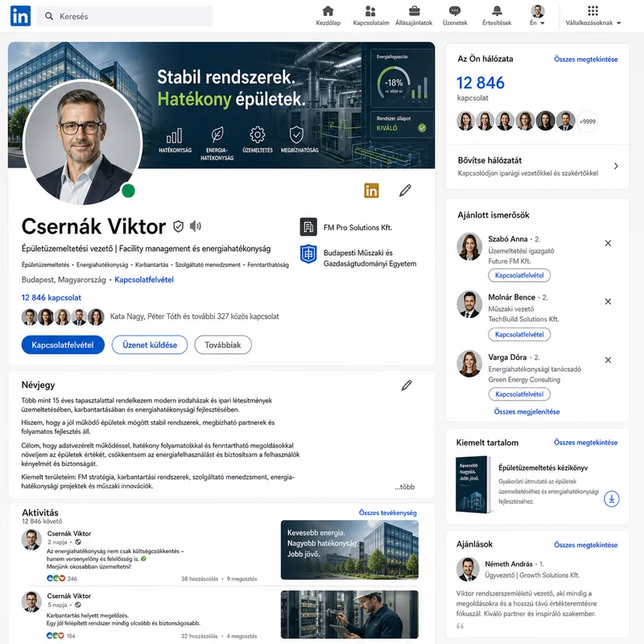Click the Épületüzemeltetés kézikönyv title
644x644 pixels.
point(543,468)
